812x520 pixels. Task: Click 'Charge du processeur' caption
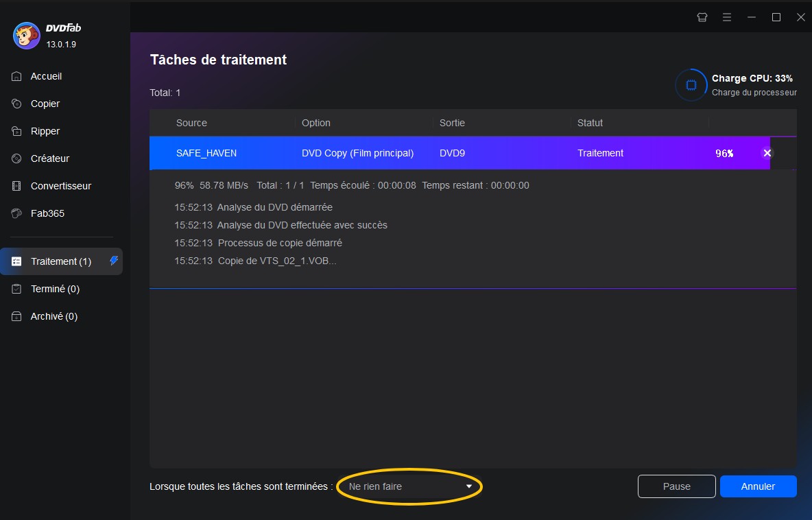(x=754, y=92)
